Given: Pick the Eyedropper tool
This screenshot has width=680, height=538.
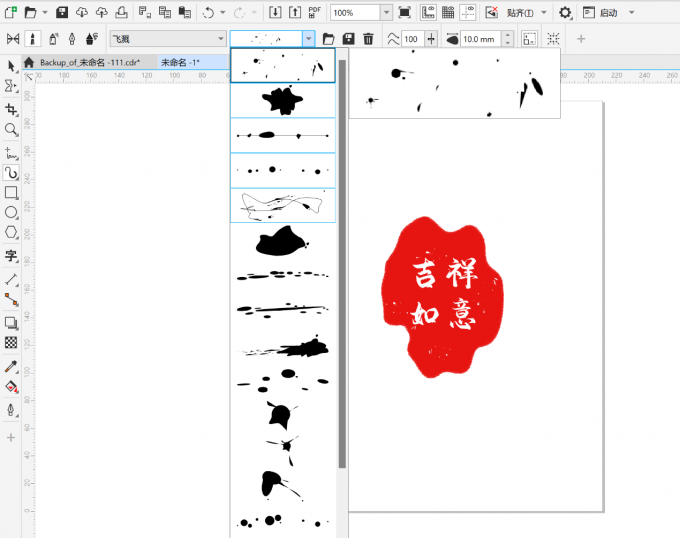Looking at the screenshot, I should (11, 367).
